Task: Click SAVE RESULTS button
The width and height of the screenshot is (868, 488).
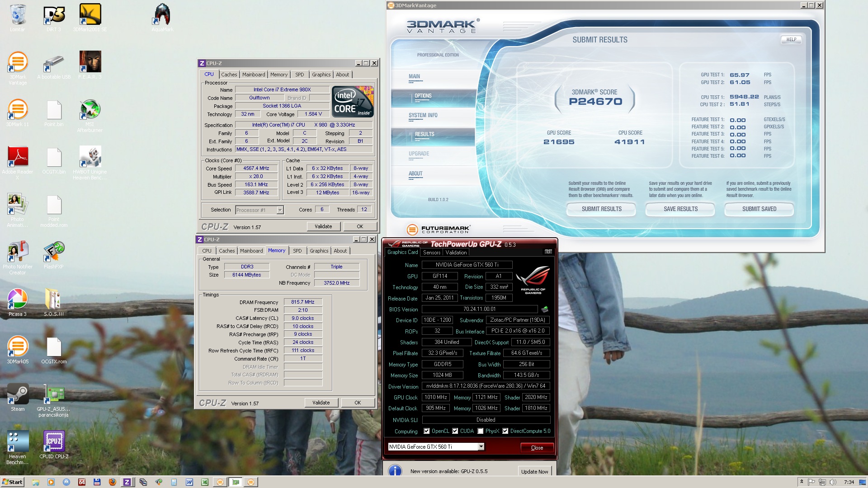Action: pyautogui.click(x=680, y=209)
